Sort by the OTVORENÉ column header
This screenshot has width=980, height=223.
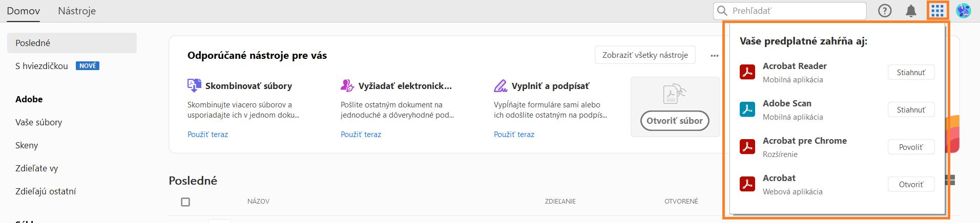(x=681, y=202)
